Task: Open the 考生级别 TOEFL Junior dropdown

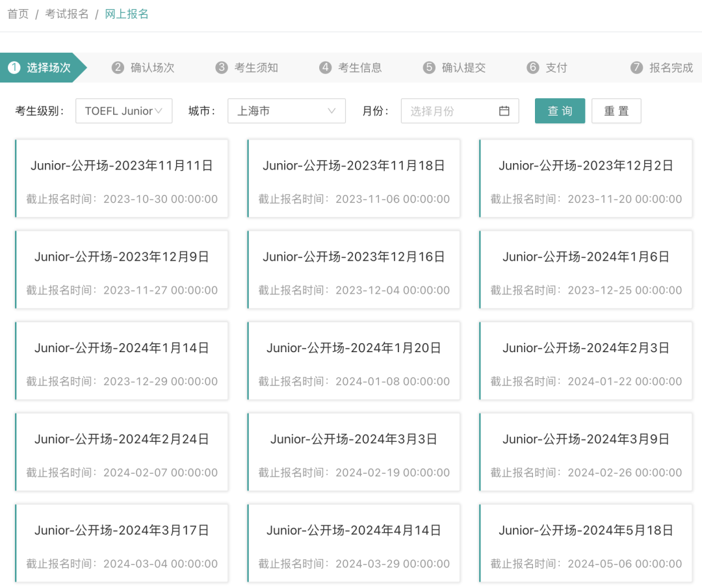Action: (124, 110)
